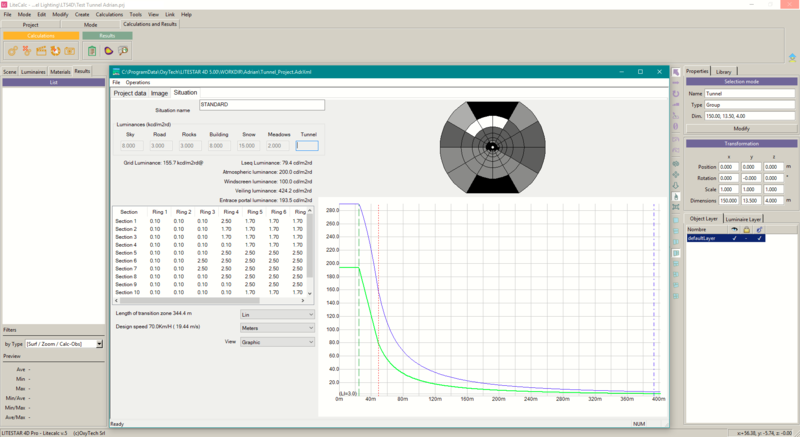The width and height of the screenshot is (800, 437).
Task: Switch to the Materials tab
Action: (x=60, y=72)
